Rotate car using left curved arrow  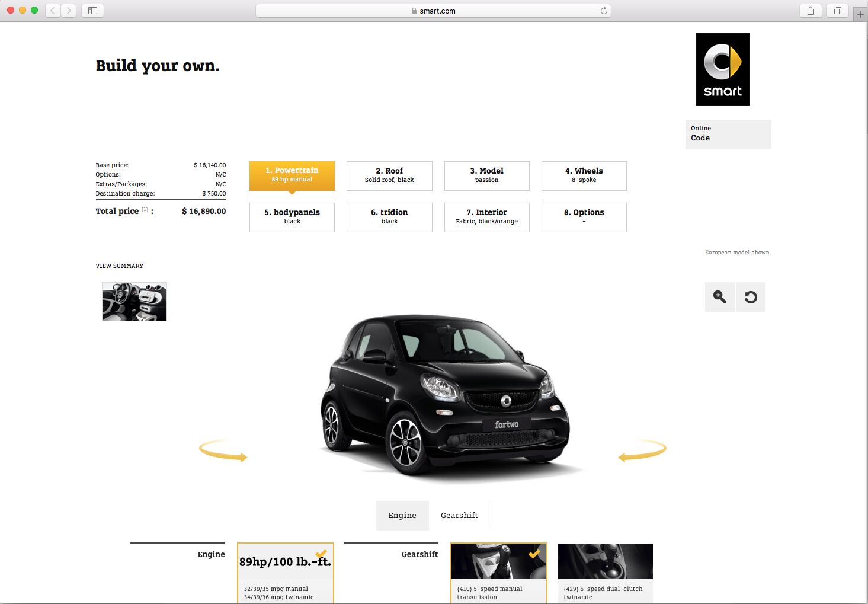223,450
